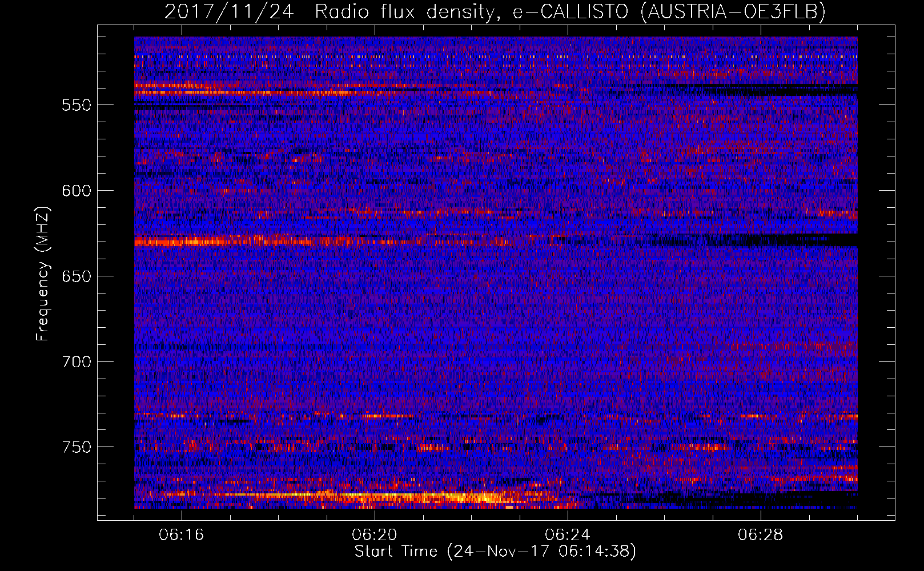The height and width of the screenshot is (571, 924).
Task: Click the "Start Time (24-Nov-17 06:14:38)" label
Action: (x=495, y=552)
